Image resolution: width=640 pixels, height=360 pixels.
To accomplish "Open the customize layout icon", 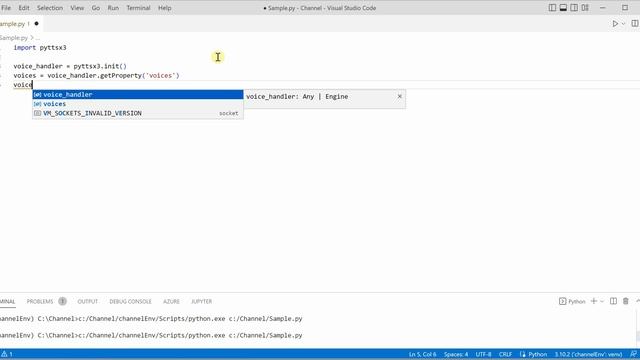I will pyautogui.click(x=585, y=8).
